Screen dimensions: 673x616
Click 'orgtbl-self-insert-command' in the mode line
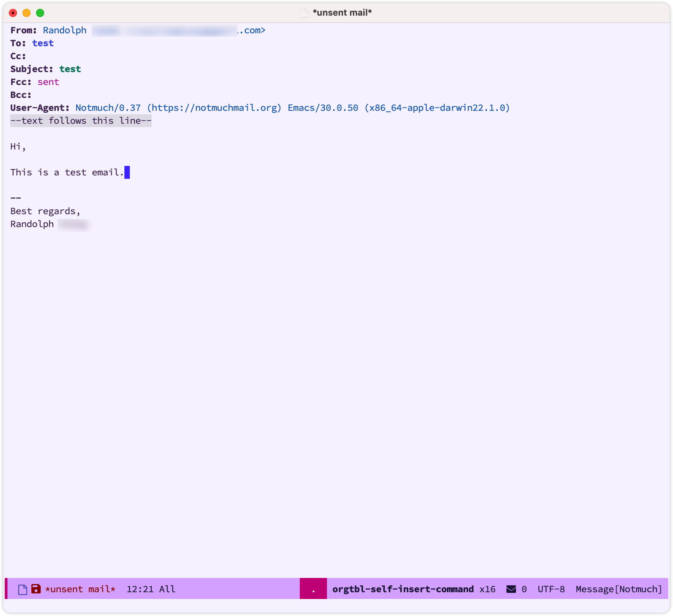point(403,589)
